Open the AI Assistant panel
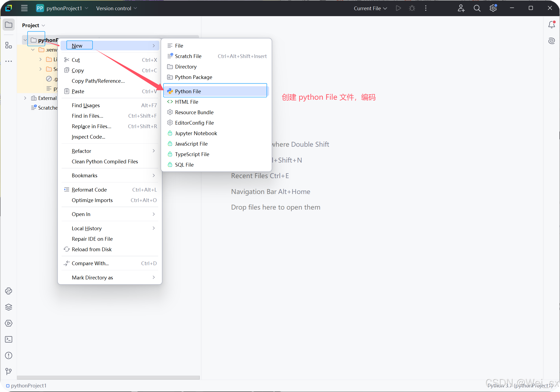 point(552,41)
